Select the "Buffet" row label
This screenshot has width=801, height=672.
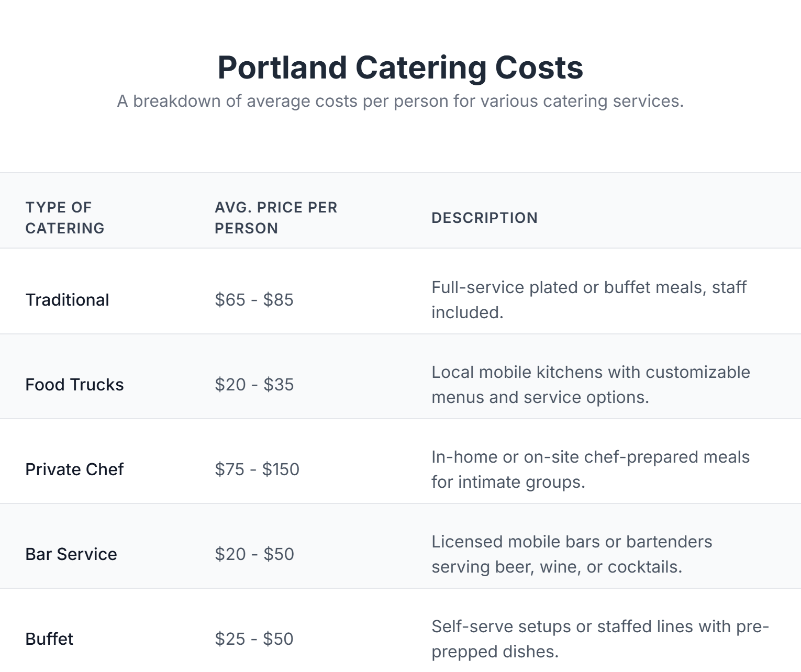point(49,639)
